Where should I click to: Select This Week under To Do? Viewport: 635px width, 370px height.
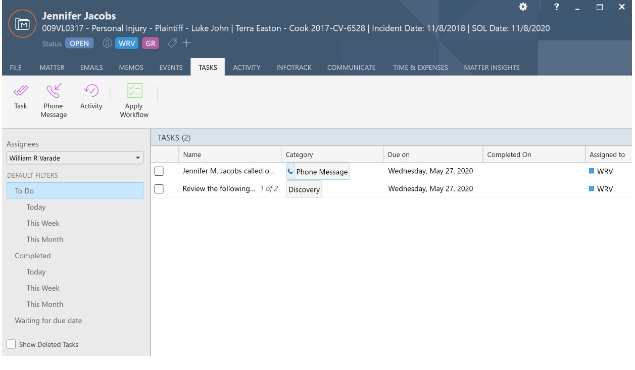click(43, 223)
